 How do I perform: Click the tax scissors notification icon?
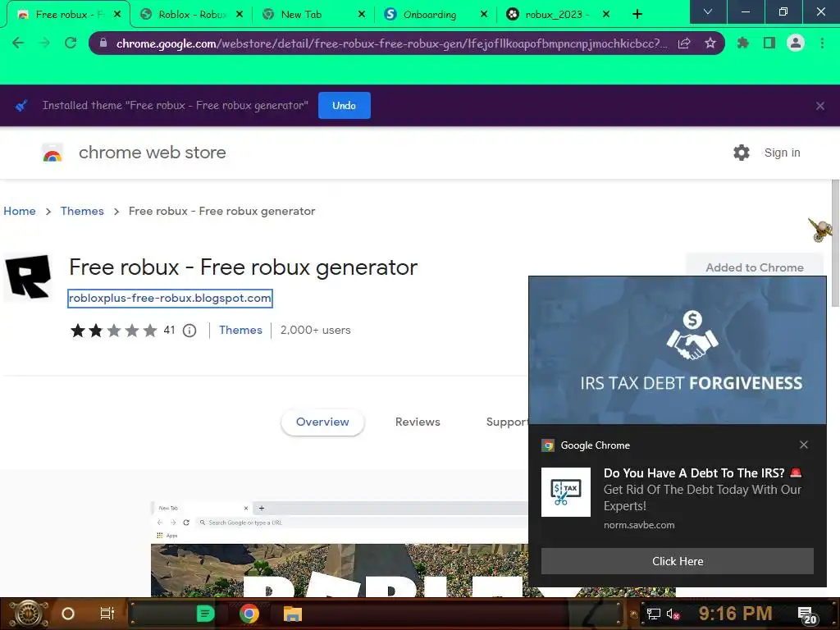pyautogui.click(x=566, y=492)
